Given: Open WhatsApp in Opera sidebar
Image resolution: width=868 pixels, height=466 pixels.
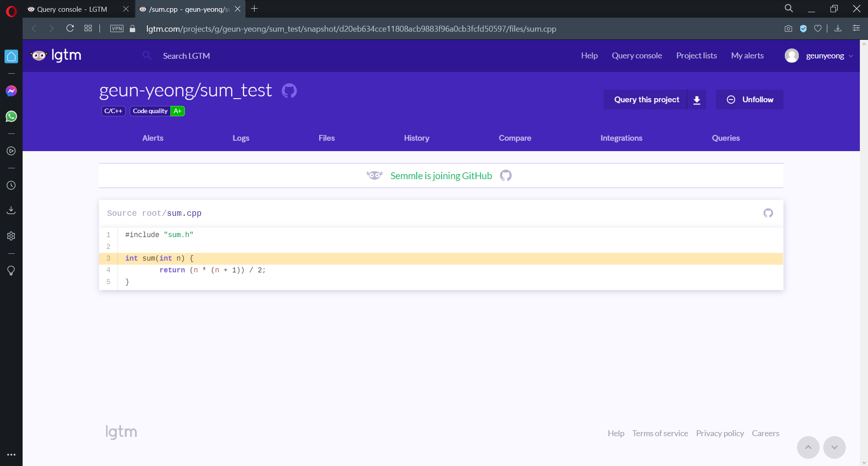Looking at the screenshot, I should [x=11, y=116].
